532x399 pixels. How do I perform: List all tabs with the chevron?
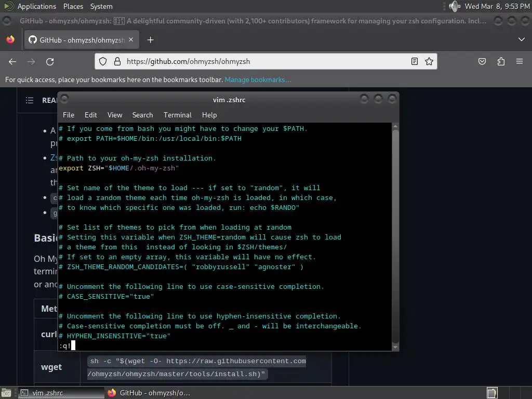[522, 39]
